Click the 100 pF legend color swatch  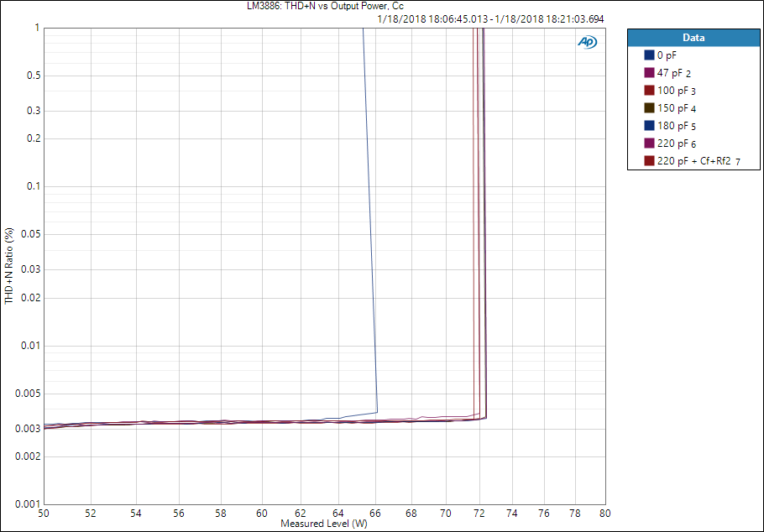649,90
